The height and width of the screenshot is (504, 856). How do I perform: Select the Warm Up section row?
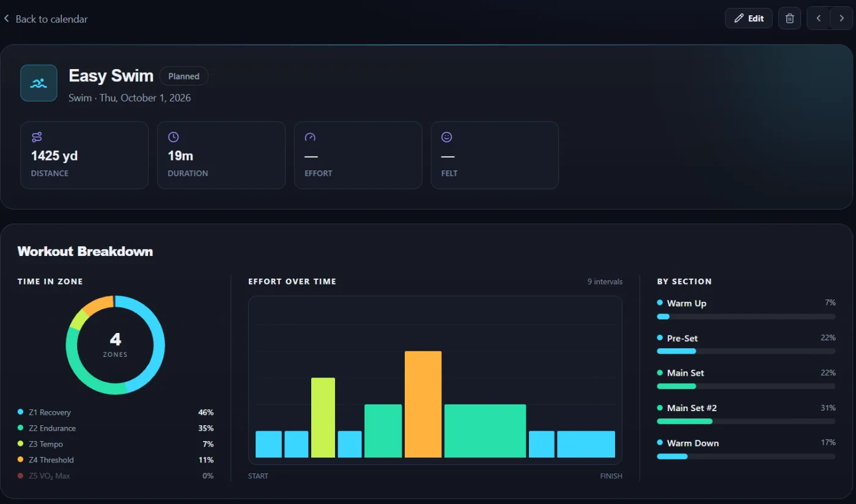(x=746, y=309)
